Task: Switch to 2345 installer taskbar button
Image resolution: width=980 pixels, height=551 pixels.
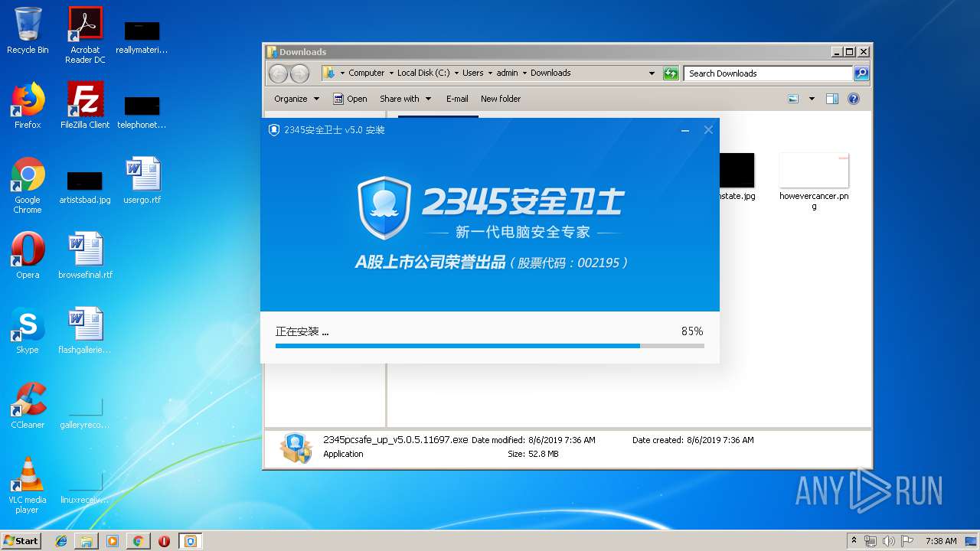Action: tap(191, 541)
